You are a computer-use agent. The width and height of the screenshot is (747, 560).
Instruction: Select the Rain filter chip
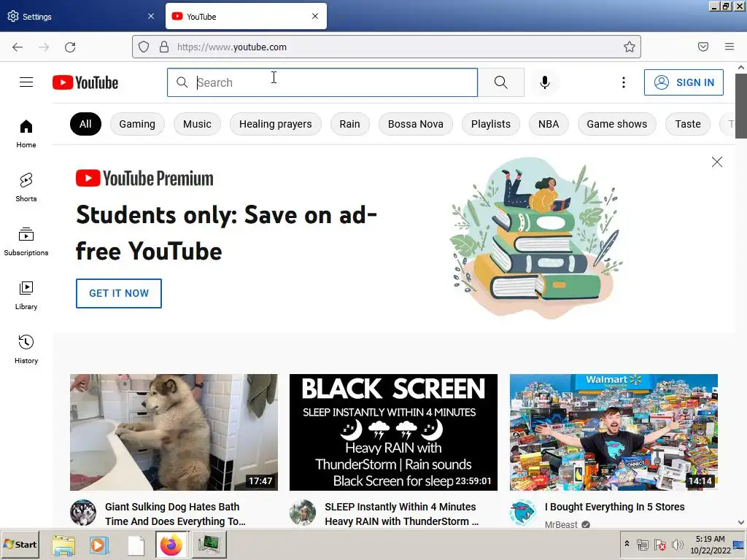349,124
